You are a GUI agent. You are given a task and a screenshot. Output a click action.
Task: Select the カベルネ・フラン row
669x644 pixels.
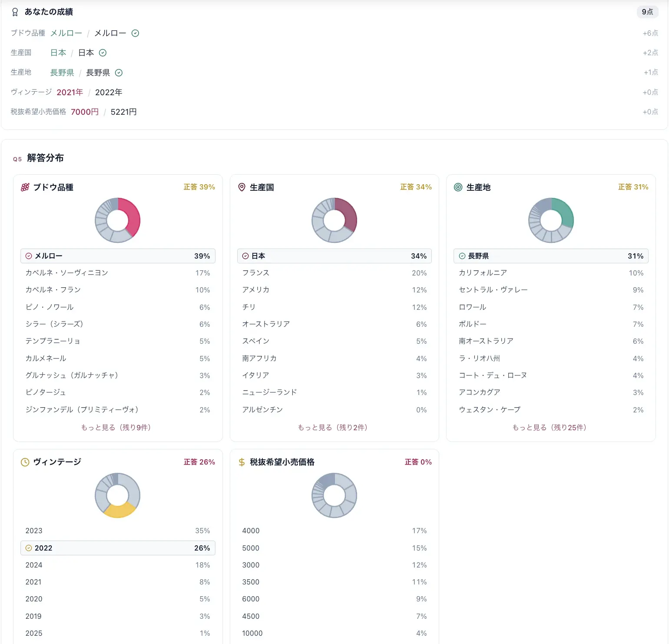118,290
